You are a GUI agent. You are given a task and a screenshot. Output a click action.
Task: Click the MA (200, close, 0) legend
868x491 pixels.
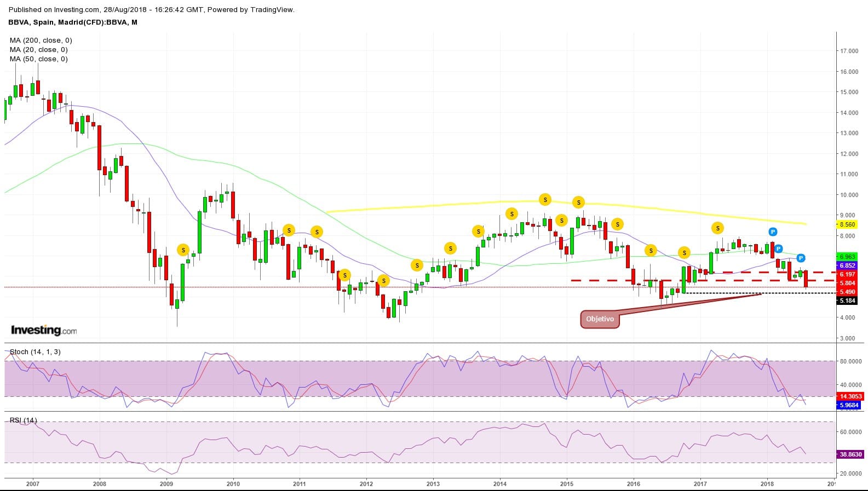[41, 41]
